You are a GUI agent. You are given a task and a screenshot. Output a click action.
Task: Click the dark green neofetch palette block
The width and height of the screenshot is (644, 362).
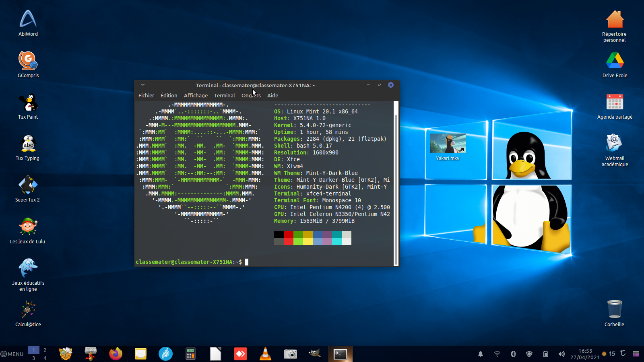[298, 234]
